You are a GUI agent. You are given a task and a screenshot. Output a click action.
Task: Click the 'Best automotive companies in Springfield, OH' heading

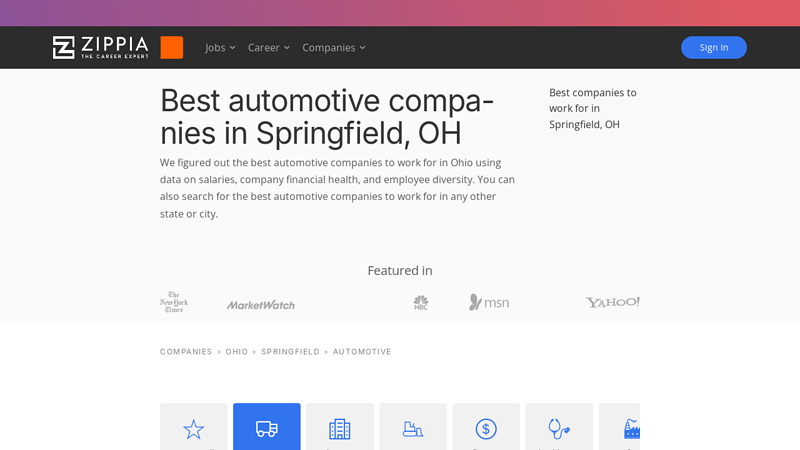coord(327,117)
